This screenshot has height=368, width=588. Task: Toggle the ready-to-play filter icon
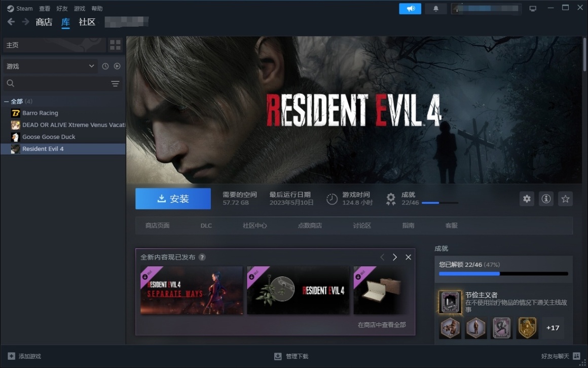(x=117, y=66)
